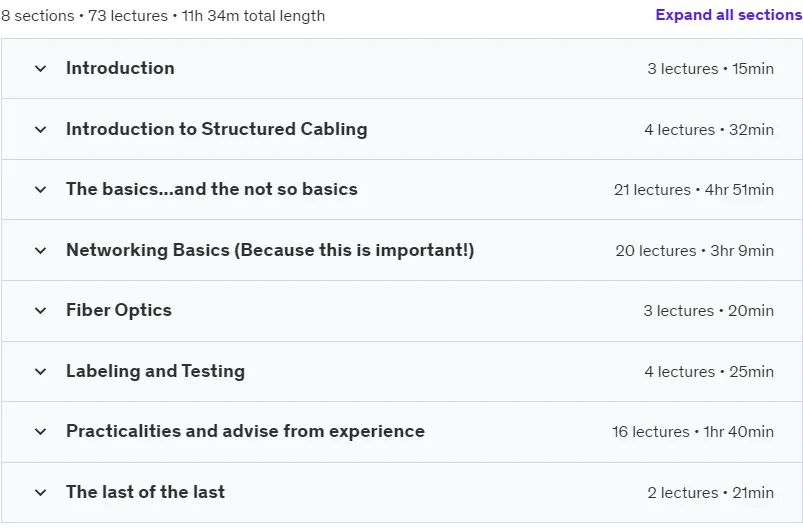The height and width of the screenshot is (528, 803).
Task: Click the 20 lectures • 3hr 9min label
Action: [694, 251]
